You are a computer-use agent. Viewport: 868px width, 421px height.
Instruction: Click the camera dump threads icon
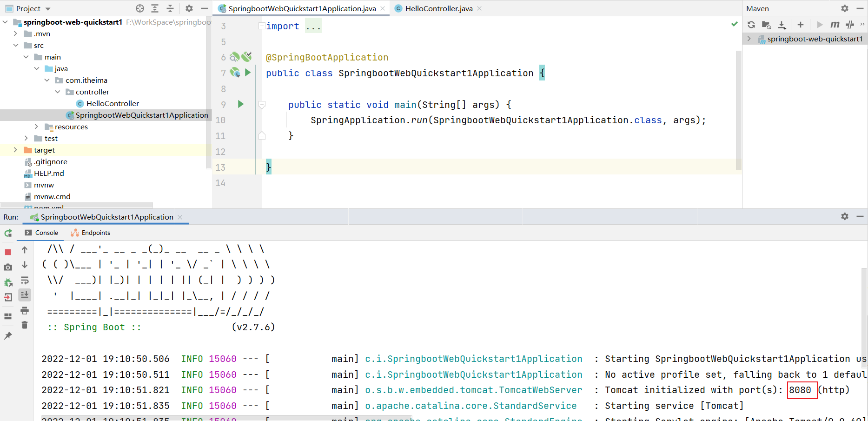(x=8, y=267)
